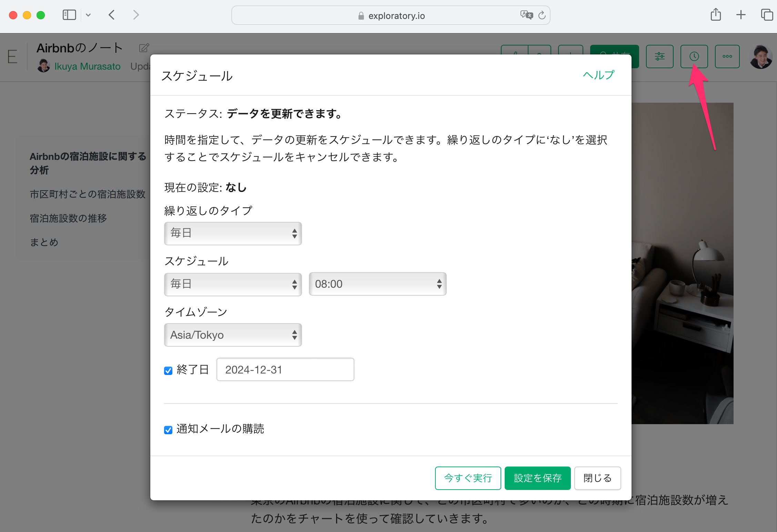Open a new browser tab

point(741,15)
